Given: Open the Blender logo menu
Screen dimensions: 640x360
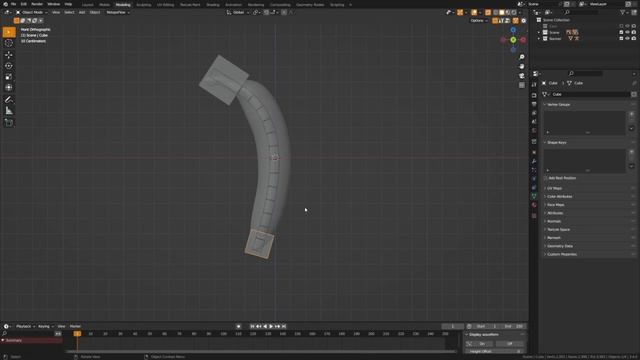Looking at the screenshot, I should 5,4.
